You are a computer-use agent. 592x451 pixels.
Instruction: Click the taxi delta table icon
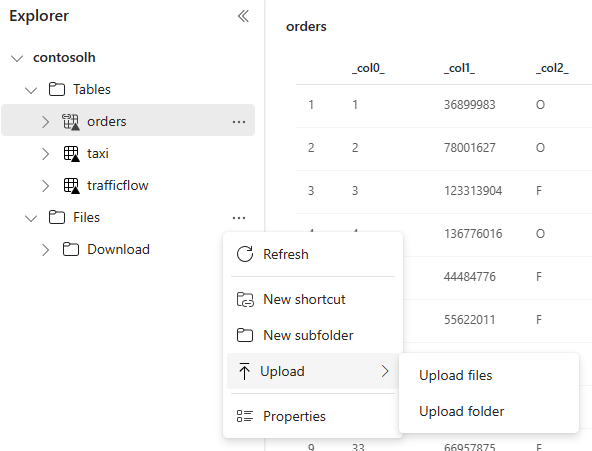coord(71,154)
